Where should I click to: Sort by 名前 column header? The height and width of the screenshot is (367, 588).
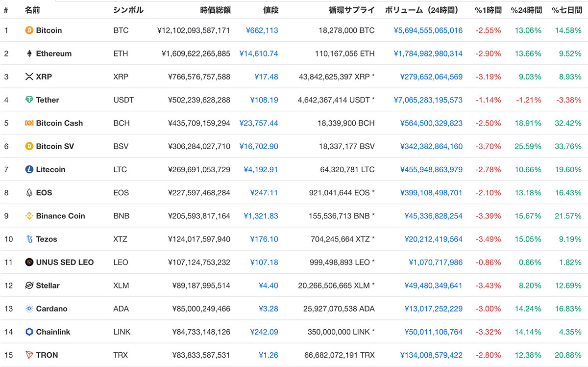33,9
